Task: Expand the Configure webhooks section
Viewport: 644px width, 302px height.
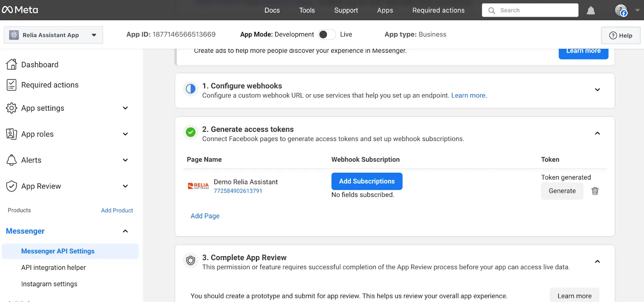Action: click(x=597, y=90)
